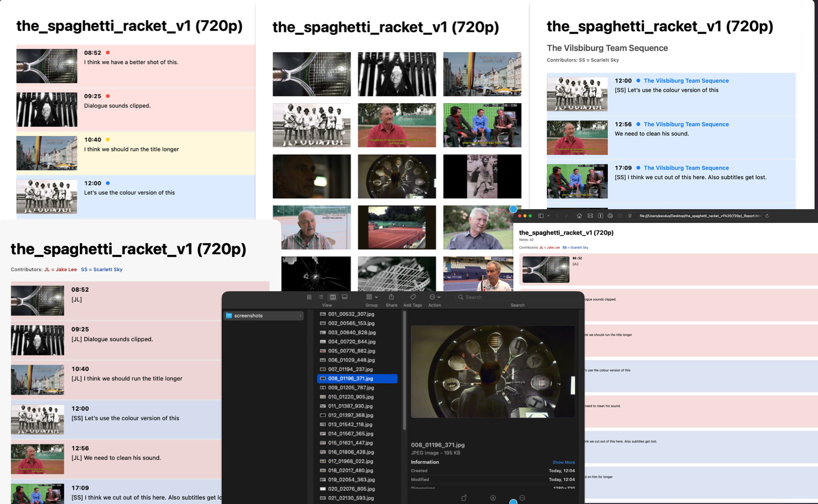The height and width of the screenshot is (504, 818).
Task: Toggle the browser sidebar
Action: coord(541,216)
